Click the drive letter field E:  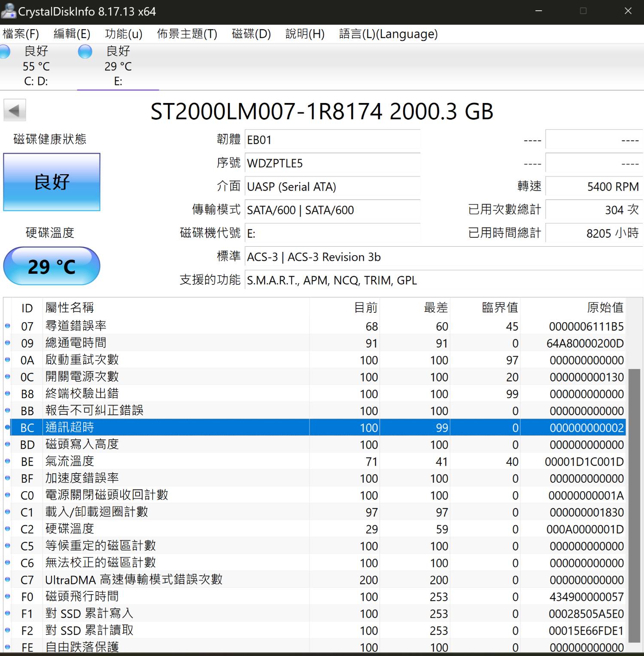point(332,233)
